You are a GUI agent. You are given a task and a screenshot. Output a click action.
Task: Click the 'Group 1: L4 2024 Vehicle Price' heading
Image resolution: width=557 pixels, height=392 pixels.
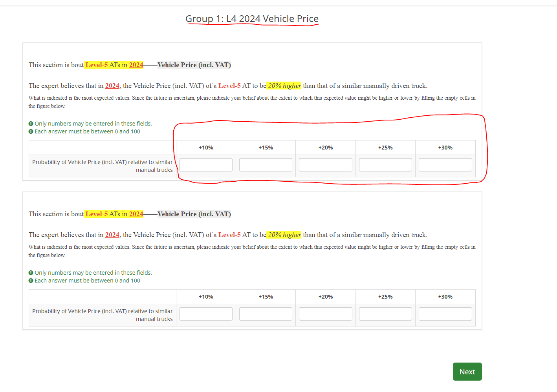point(252,19)
